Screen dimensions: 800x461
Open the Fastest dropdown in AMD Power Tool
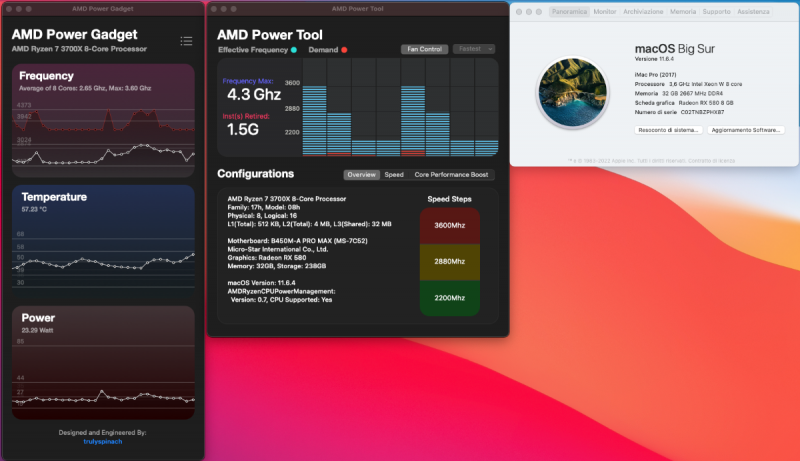click(474, 49)
